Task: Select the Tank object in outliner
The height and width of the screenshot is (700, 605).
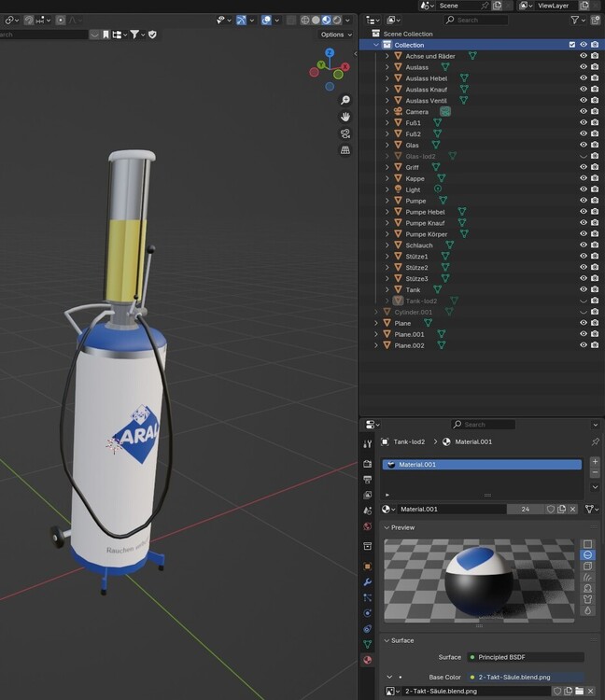Action: tap(413, 289)
